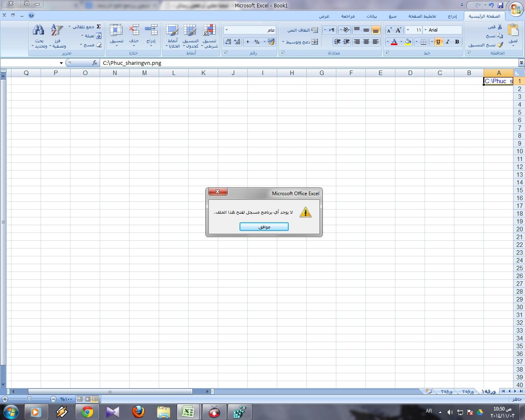Open Format as Table (التنسيق كجدول)
Image resolution: width=525 pixels, height=420 pixels.
point(190,36)
